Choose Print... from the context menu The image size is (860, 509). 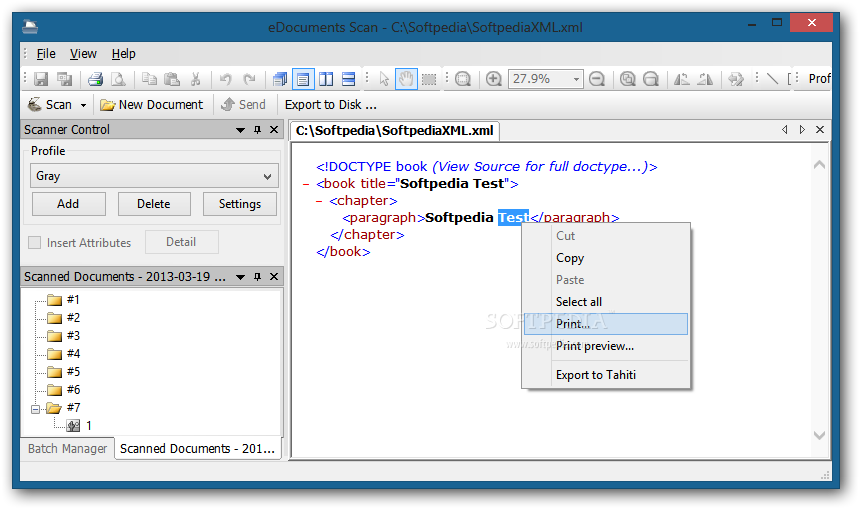[x=606, y=324]
